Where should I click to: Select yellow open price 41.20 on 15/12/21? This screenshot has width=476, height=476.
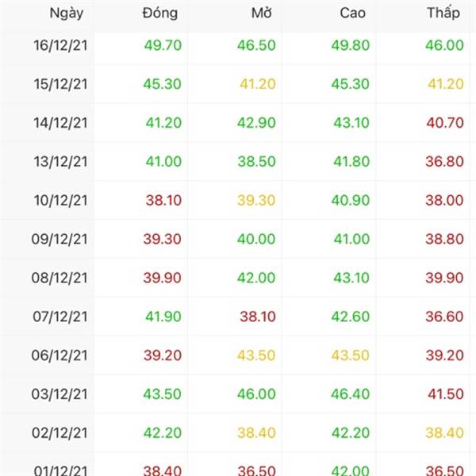pos(258,84)
